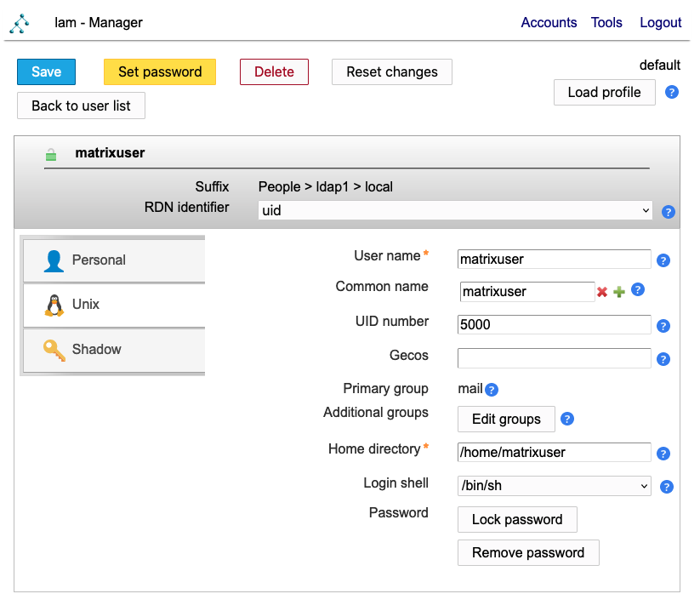This screenshot has height=611, width=700.
Task: Click the green lock icon beside matrixuser
Action: click(51, 155)
